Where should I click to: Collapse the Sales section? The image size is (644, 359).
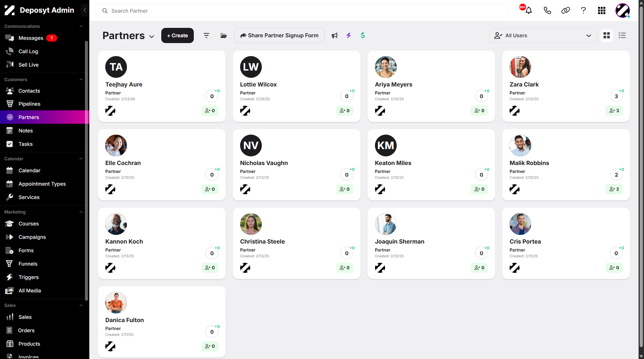click(81, 305)
